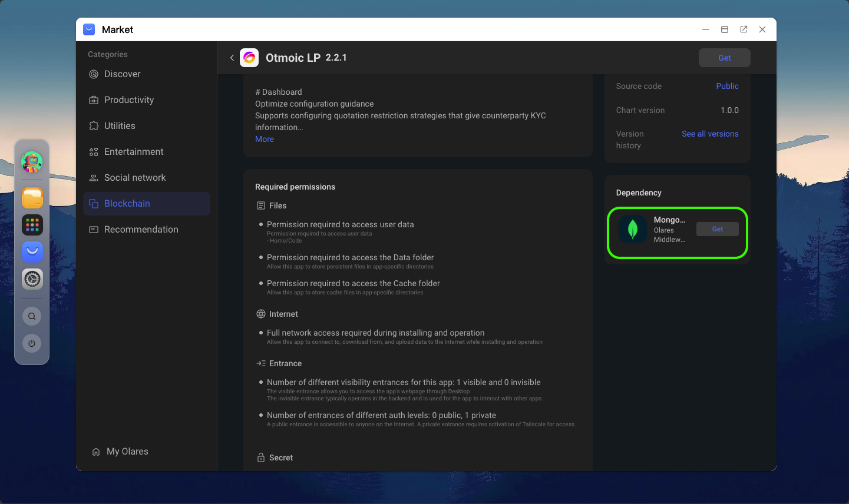Image resolution: width=849 pixels, height=504 pixels.
Task: Open the Market app icon in dock
Action: 32,252
